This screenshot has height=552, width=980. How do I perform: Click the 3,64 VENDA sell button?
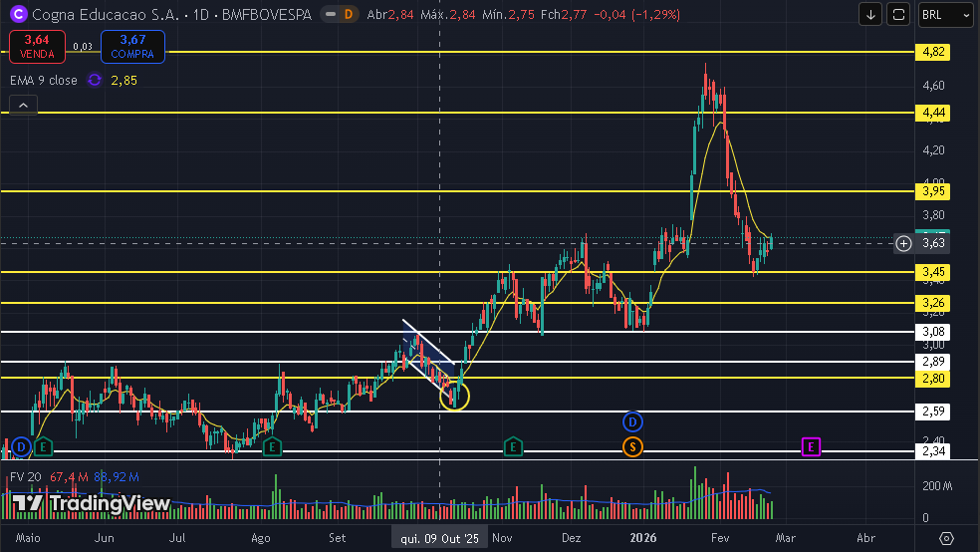click(x=37, y=47)
